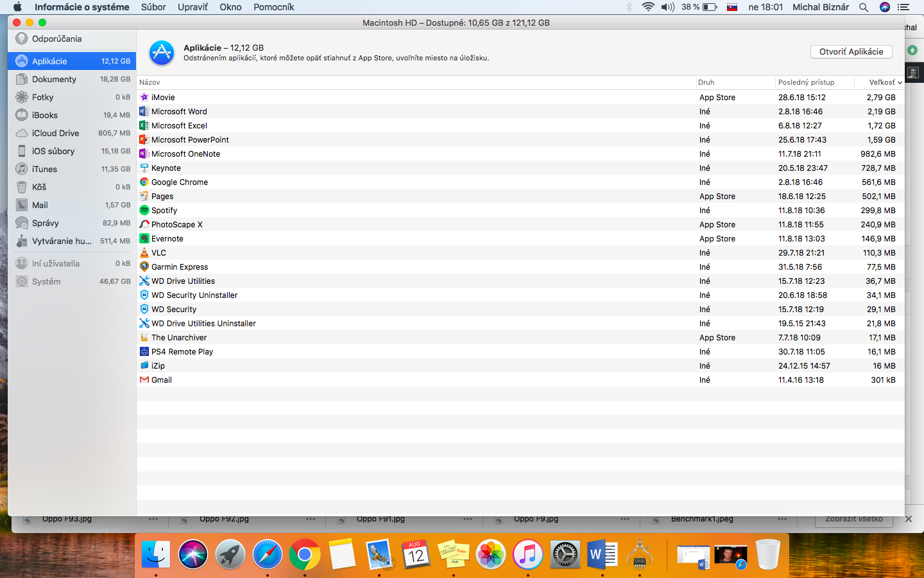Screen dimensions: 924x578
Task: Sort by the Názov column header
Action: tap(416, 82)
